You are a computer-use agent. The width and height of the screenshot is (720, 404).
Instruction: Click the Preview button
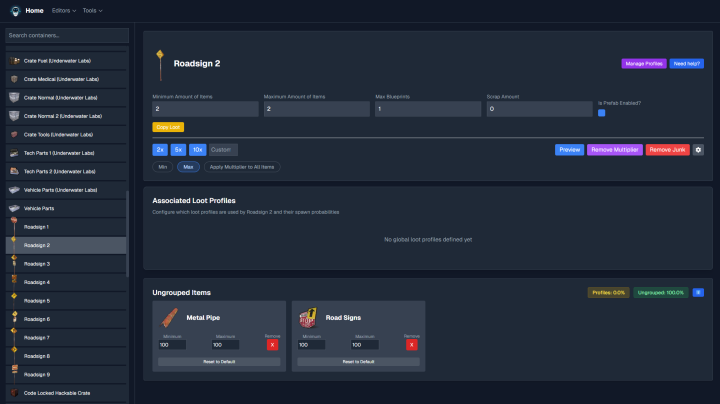point(569,150)
